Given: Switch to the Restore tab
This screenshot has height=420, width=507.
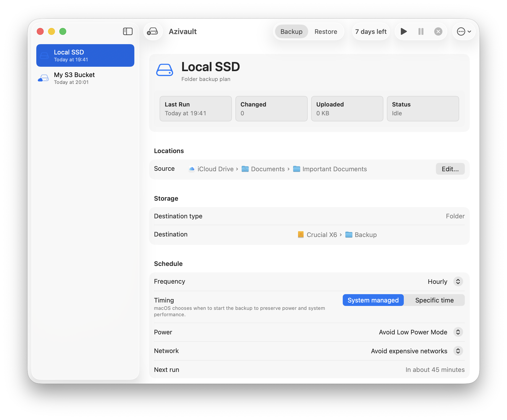Looking at the screenshot, I should pos(326,31).
